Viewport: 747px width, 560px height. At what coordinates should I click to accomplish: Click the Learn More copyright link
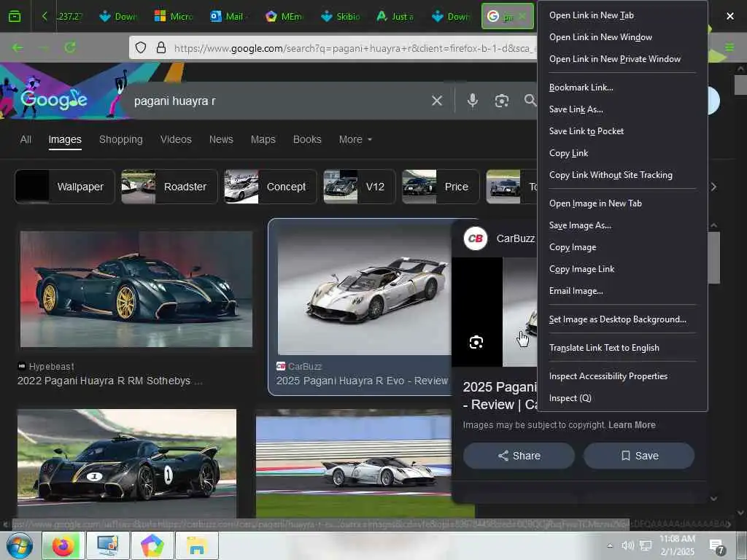tap(632, 425)
